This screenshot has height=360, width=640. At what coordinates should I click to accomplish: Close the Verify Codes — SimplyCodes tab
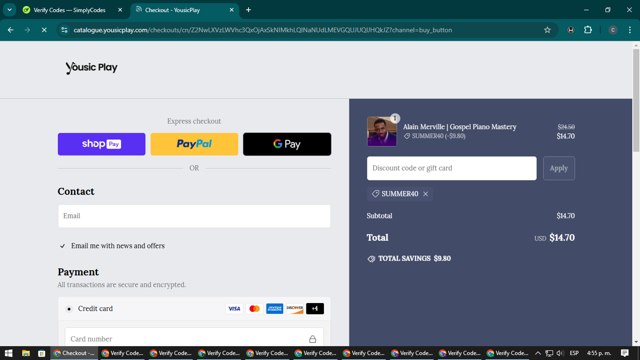120,10
